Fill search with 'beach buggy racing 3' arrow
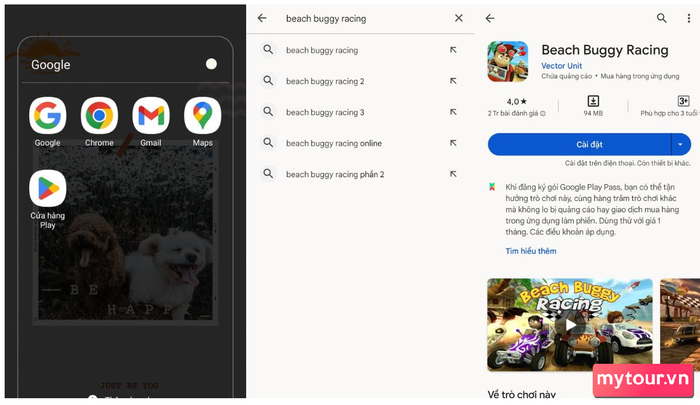 click(x=453, y=112)
